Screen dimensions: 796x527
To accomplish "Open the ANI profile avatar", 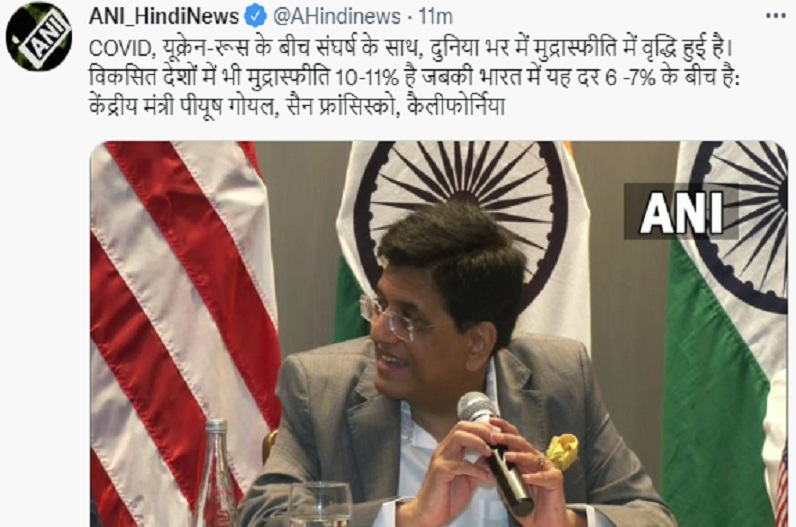I will [39, 37].
